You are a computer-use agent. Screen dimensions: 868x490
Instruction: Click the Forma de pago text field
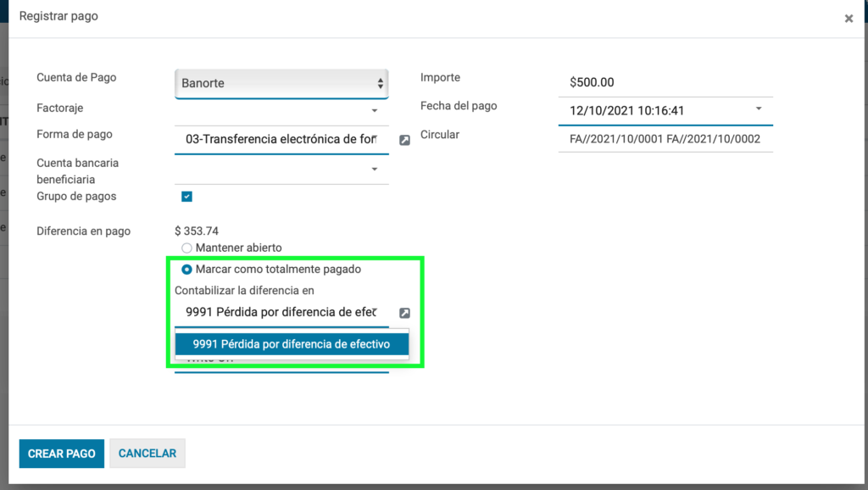coord(281,140)
